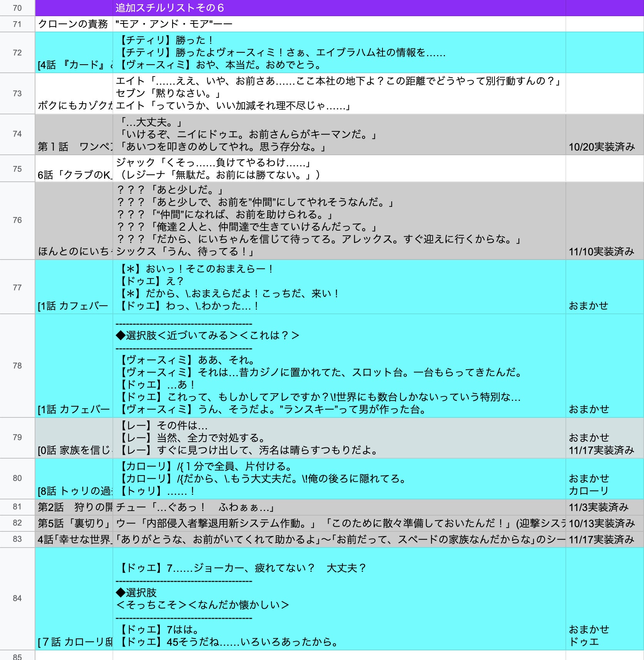This screenshot has height=660, width=644.
Task: Select the cell reading クローンの責務
Action: (x=74, y=24)
